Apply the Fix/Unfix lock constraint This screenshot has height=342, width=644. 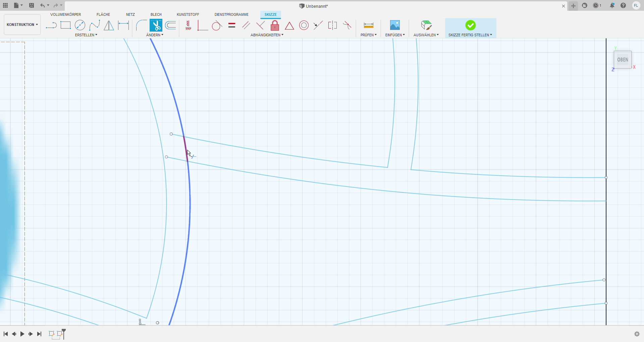coord(275,25)
